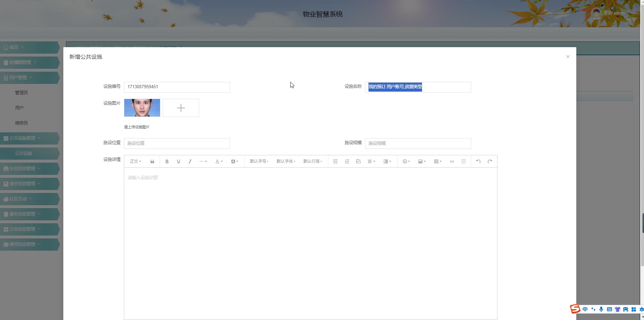Open the font color picker
This screenshot has width=644, height=320.
(x=219, y=161)
